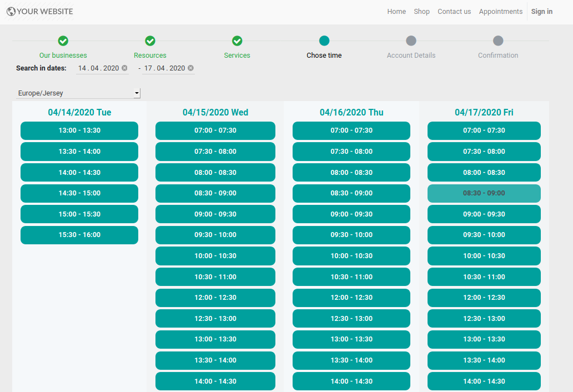Select the Chose time step label

[324, 56]
